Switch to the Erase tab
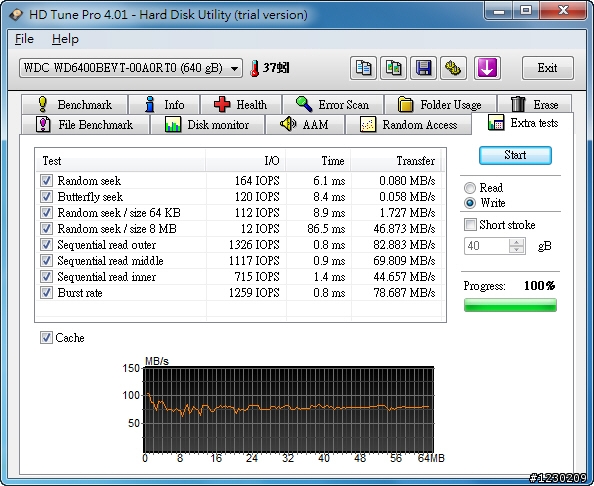This screenshot has height=486, width=594. tap(535, 105)
